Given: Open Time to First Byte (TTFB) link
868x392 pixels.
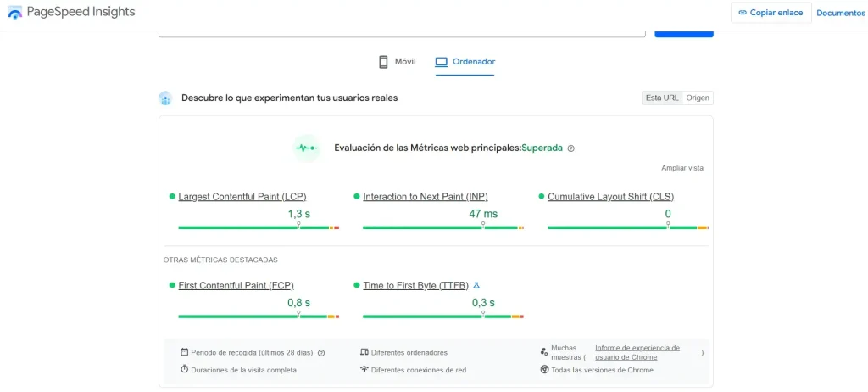Looking at the screenshot, I should (415, 286).
